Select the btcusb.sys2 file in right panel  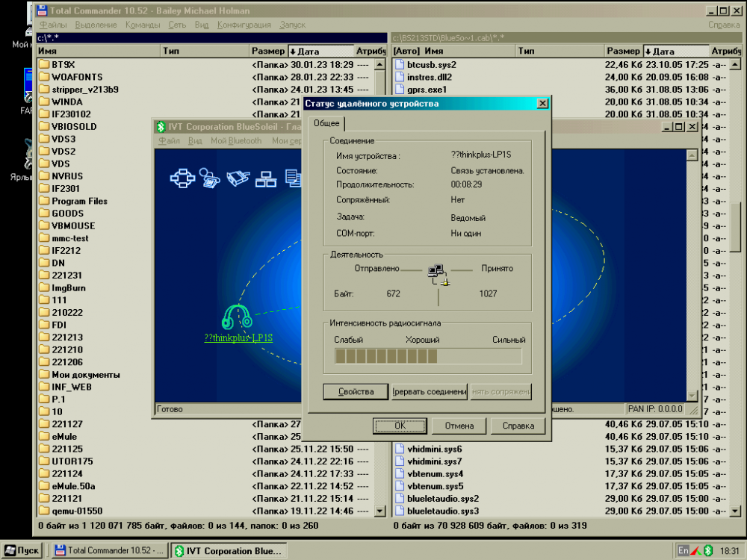[431, 64]
